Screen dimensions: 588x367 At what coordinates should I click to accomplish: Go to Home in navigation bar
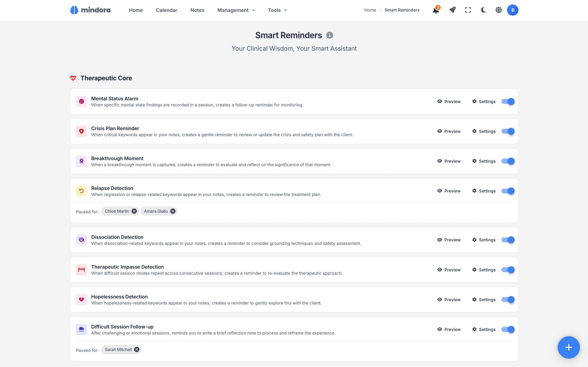pyautogui.click(x=136, y=10)
